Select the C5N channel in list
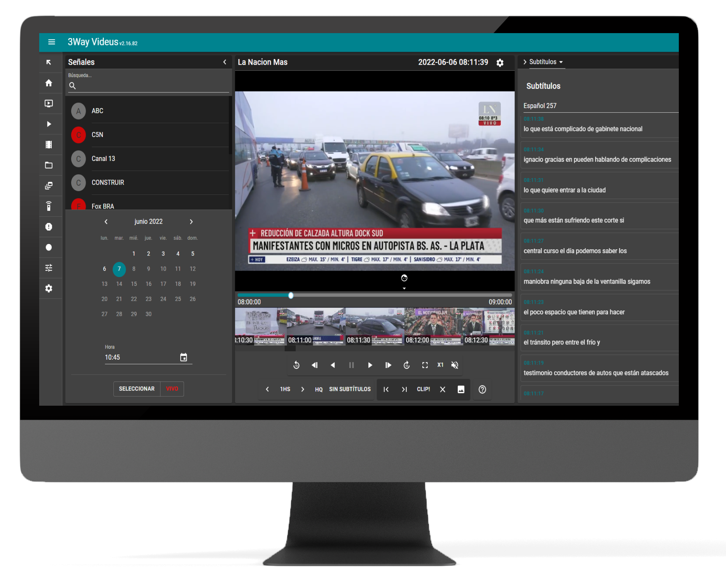 tap(97, 135)
